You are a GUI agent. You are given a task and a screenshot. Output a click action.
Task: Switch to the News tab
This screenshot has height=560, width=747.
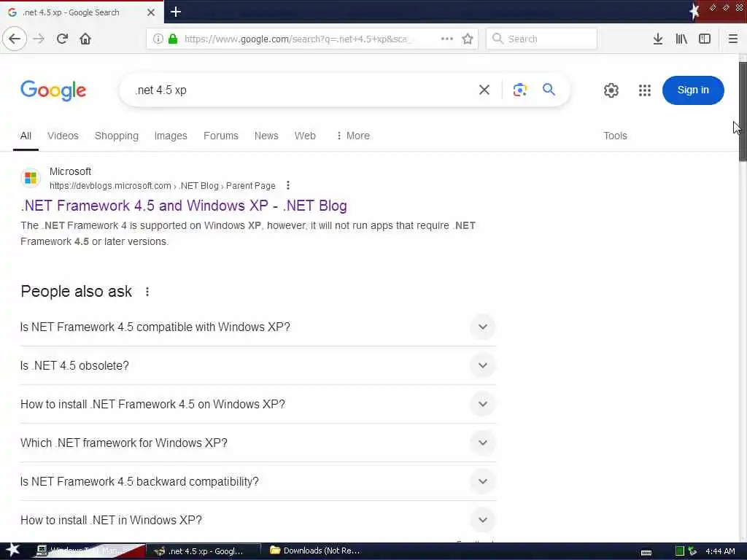266,136
